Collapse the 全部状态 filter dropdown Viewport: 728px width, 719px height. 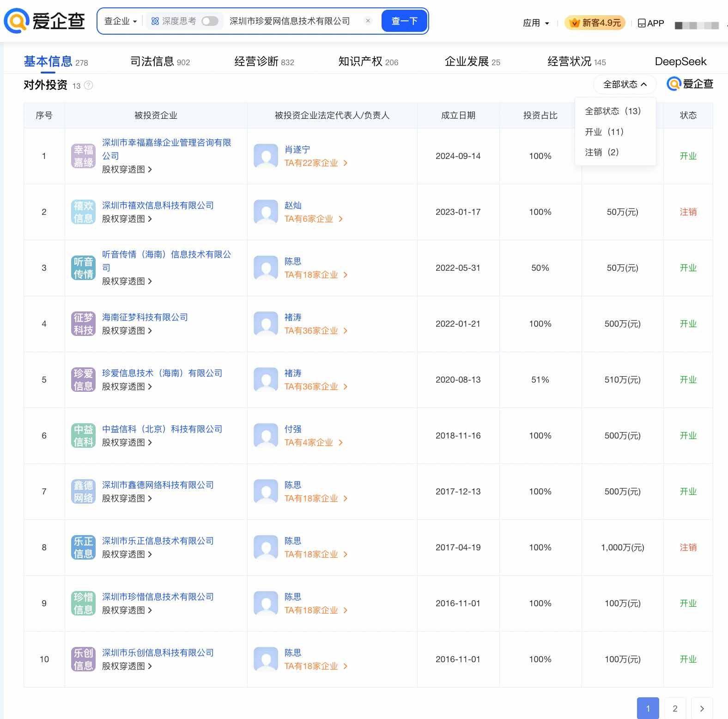coord(625,85)
